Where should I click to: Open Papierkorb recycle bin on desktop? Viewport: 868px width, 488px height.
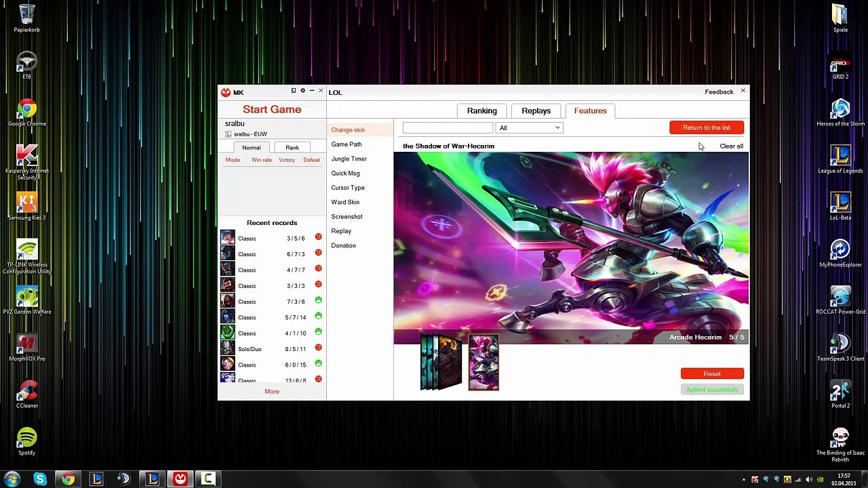(26, 18)
